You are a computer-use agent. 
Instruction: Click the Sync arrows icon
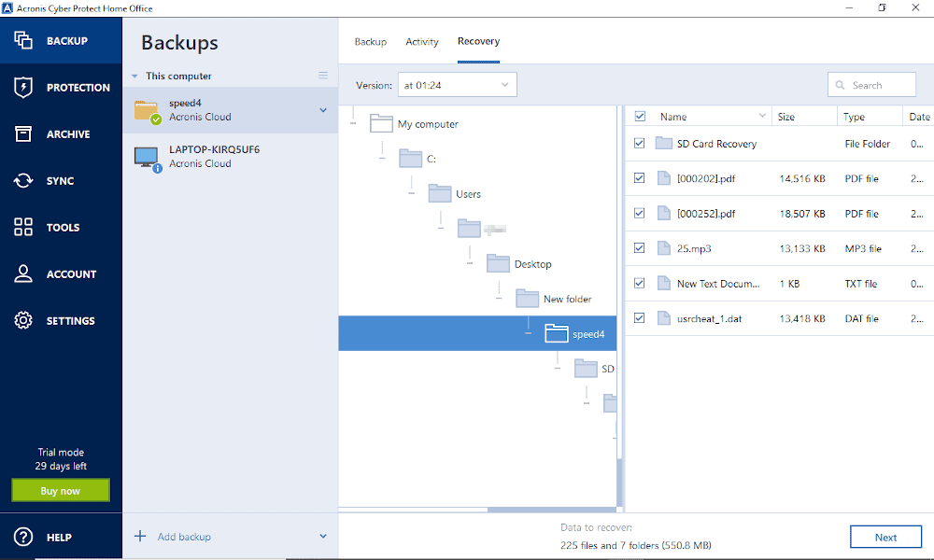[23, 180]
